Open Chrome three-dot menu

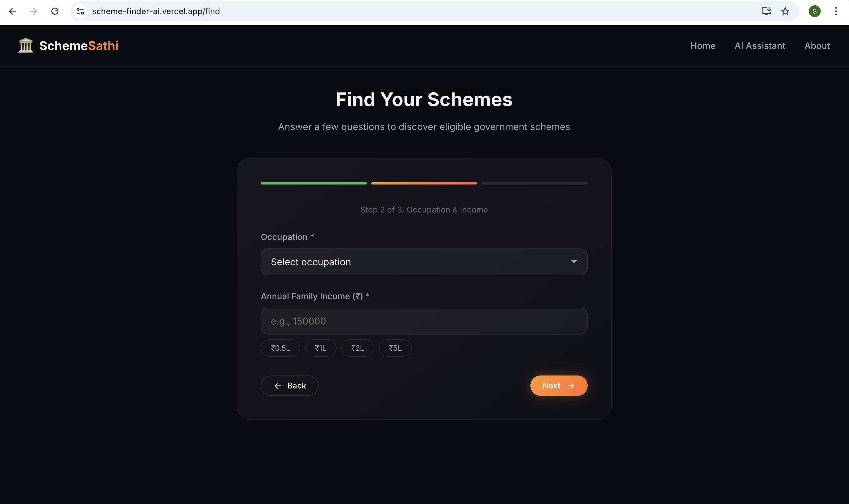(836, 11)
